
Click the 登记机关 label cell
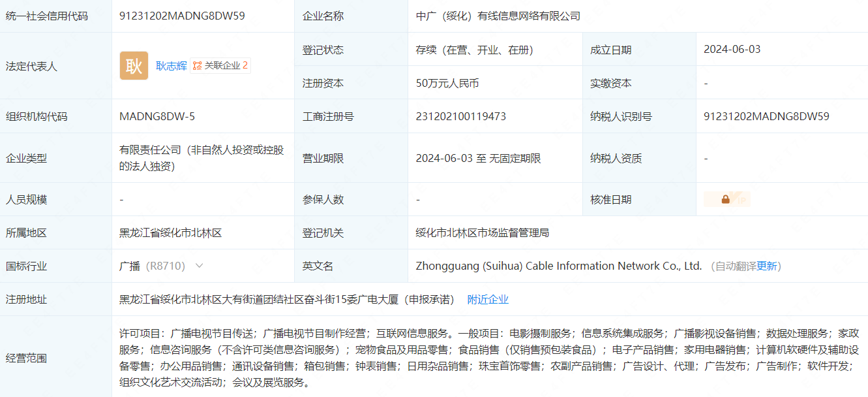tap(352, 233)
